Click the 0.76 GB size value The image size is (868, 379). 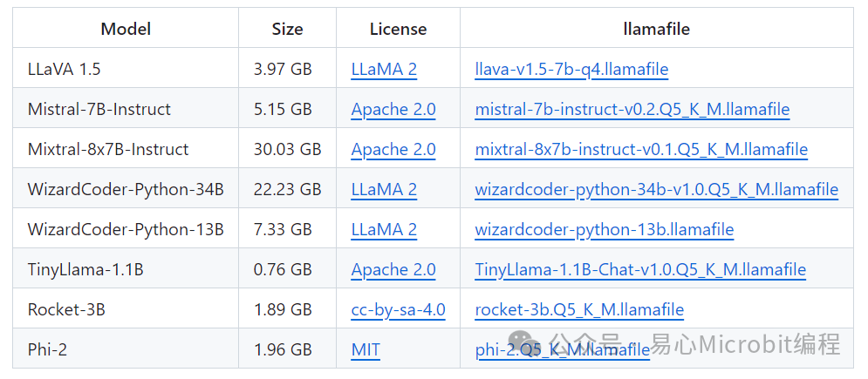coord(283,269)
